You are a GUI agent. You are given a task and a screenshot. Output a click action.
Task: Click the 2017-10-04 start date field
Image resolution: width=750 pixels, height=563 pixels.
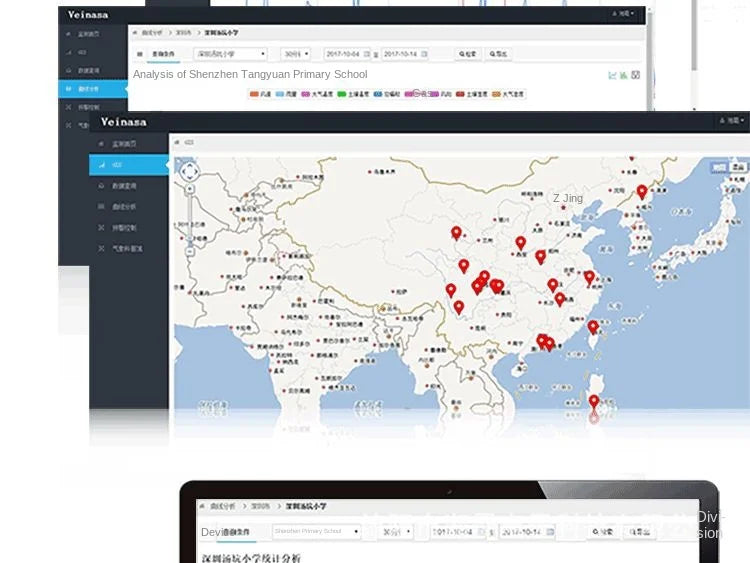347,54
